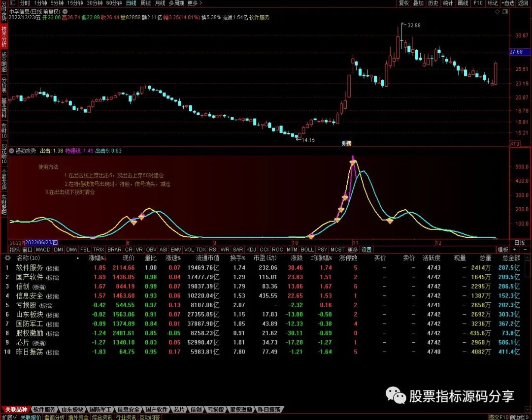Select the MCST indicator
Image resolution: width=532 pixels, height=420 pixels.
click(337, 250)
